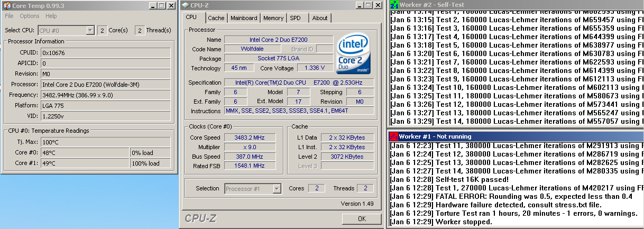Click the Cores count field in CPU-Z
This screenshot has height=229, width=644.
pos(317,188)
